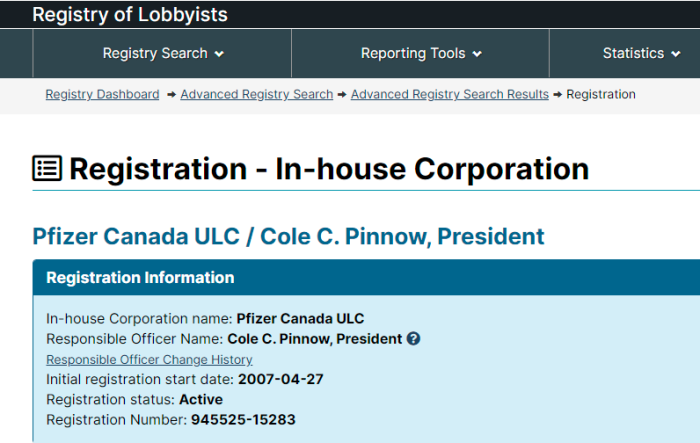View Responsible Officer Change History

[x=149, y=359]
